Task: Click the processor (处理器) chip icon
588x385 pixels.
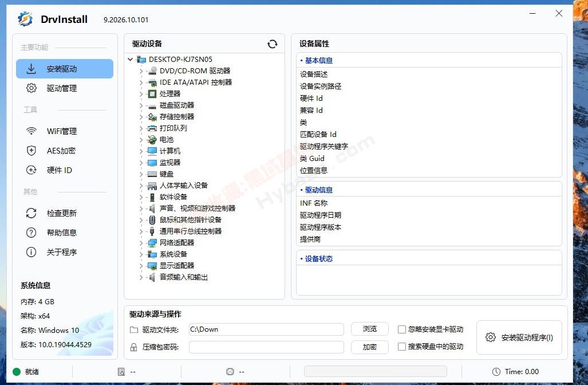Action: 152,93
